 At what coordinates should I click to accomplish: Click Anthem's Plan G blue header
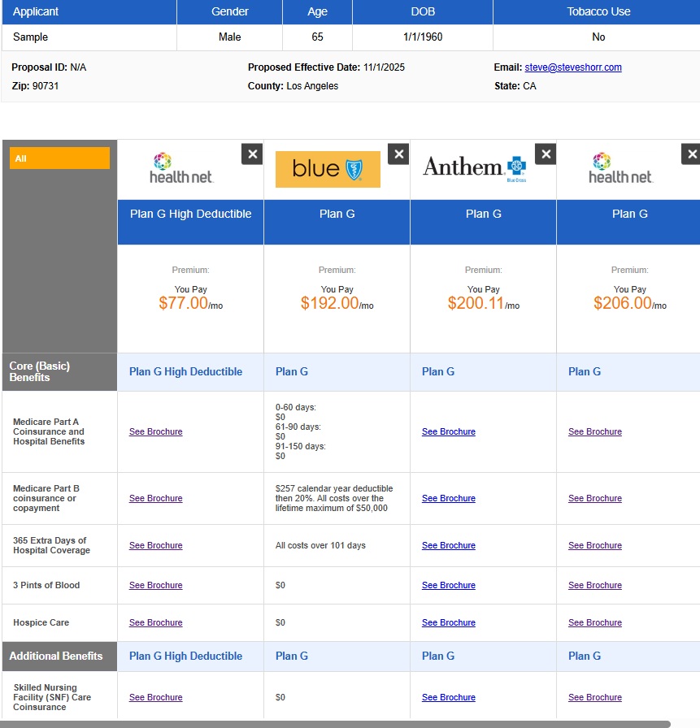(483, 214)
